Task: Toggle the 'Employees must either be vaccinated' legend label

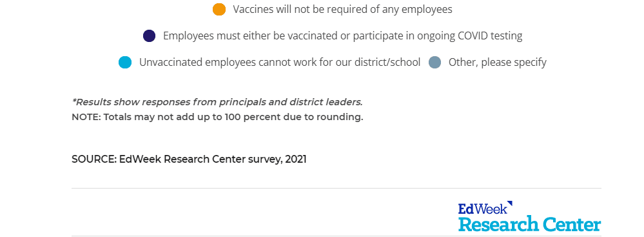Action: 342,36
